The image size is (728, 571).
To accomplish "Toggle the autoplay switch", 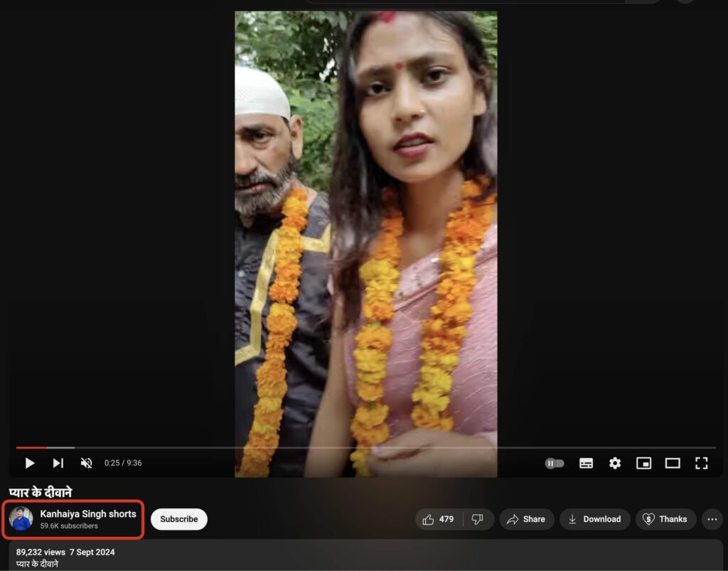I will [555, 463].
